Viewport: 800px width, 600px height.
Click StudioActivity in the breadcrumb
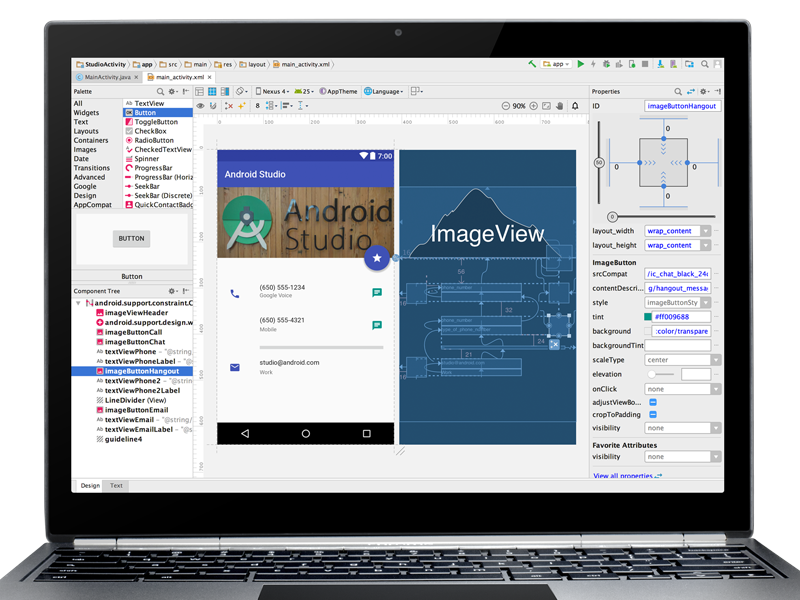click(x=101, y=64)
